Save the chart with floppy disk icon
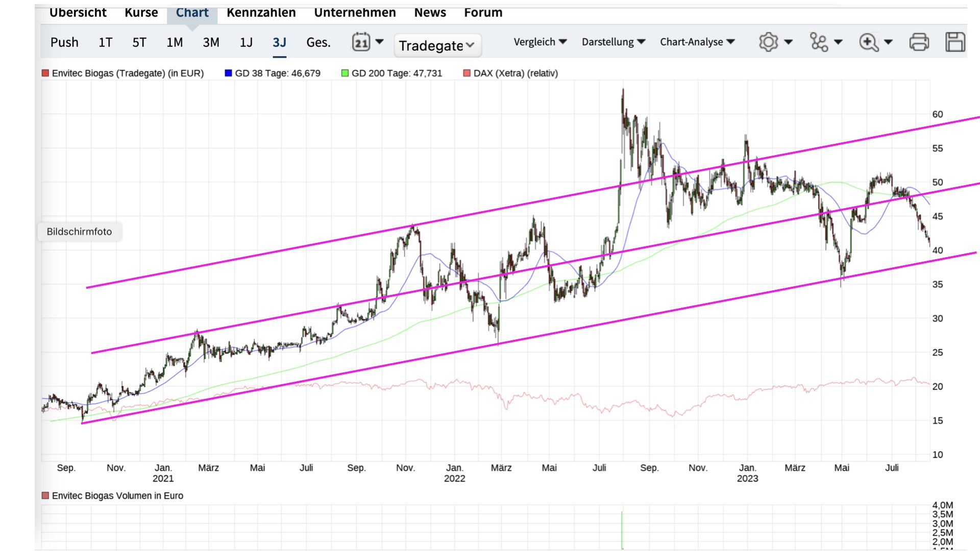This screenshot has width=980, height=551. click(x=954, y=42)
